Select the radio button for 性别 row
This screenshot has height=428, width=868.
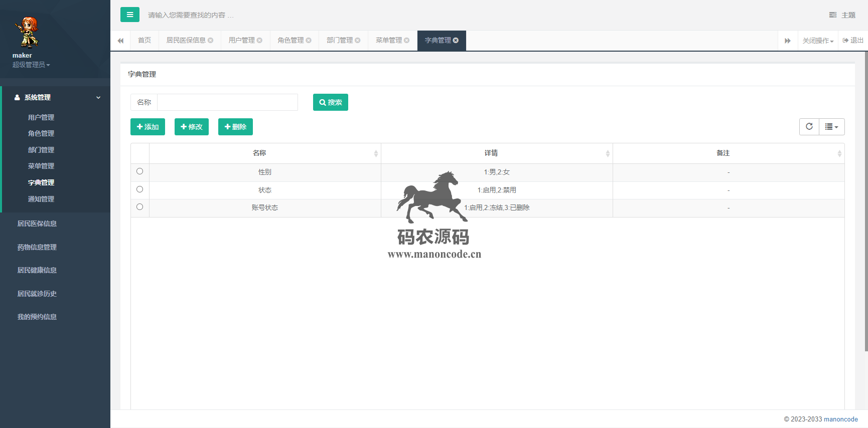(x=139, y=171)
